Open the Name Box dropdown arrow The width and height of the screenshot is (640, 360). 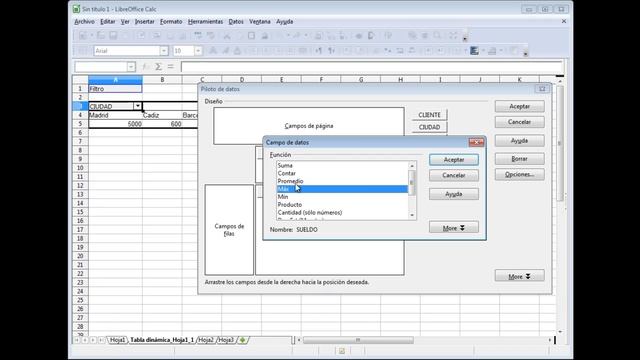coord(131,67)
